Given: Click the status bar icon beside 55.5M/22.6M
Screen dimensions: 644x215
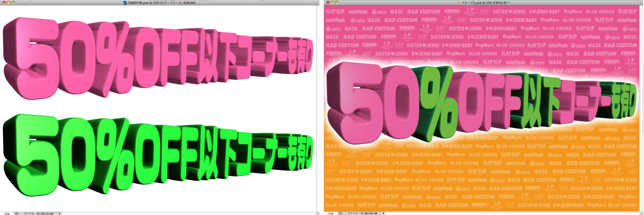Looking at the screenshot, I should [x=16, y=214].
